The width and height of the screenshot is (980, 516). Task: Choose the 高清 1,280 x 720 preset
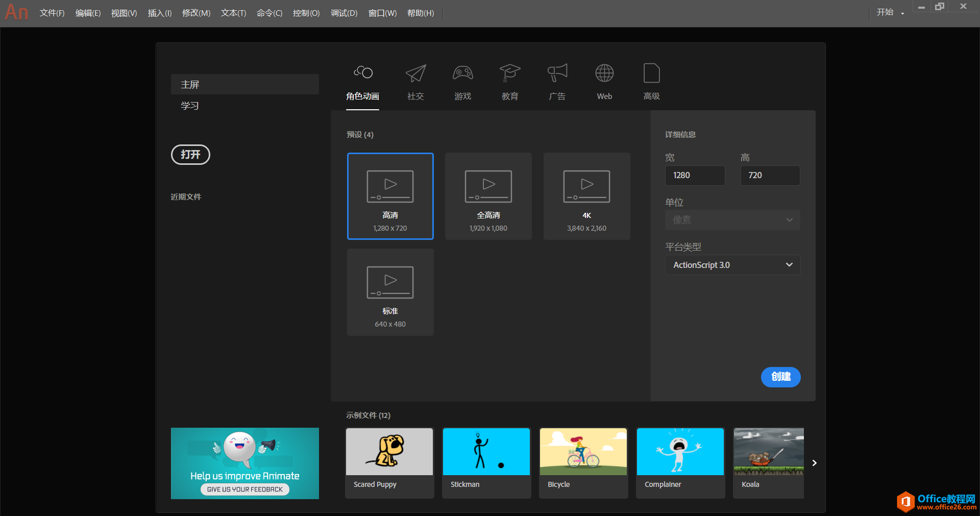pyautogui.click(x=390, y=196)
